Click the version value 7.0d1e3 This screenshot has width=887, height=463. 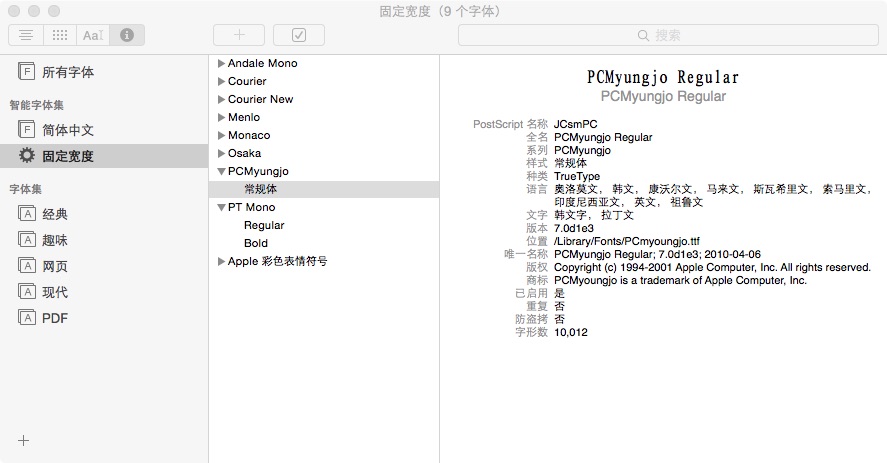pos(574,228)
